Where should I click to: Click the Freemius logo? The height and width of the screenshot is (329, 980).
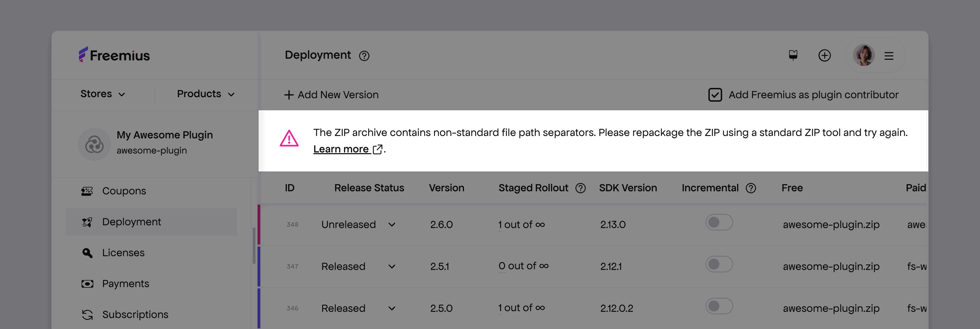click(114, 55)
